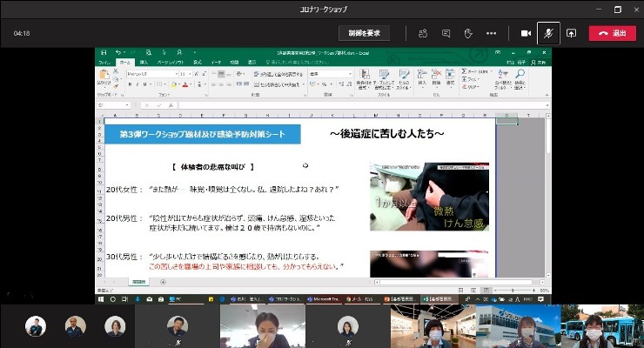This screenshot has height=348, width=644.
Task: Click the AutoSum sigma button
Action: click(476, 71)
